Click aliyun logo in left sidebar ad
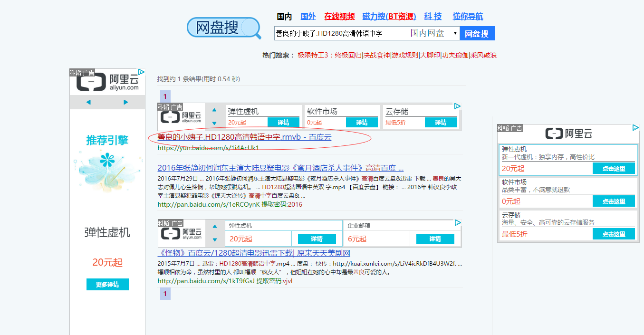644x335 pixels. point(107,82)
